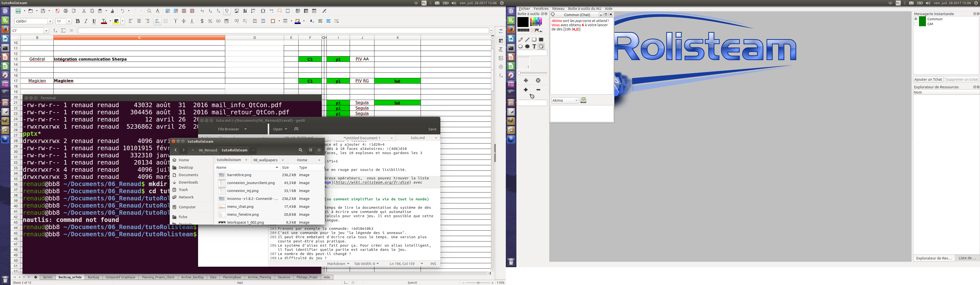Click the Ajouter un Tchat button

point(928,80)
